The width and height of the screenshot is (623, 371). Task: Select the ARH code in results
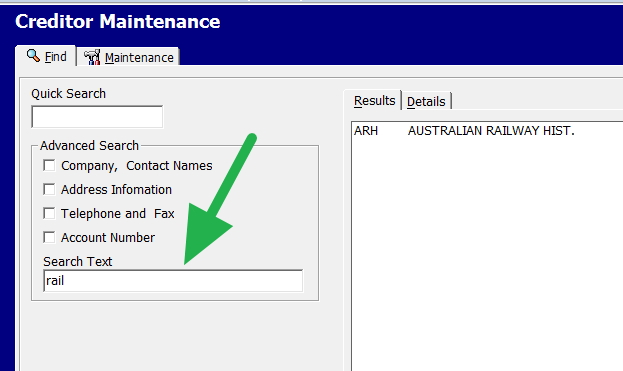pos(366,131)
